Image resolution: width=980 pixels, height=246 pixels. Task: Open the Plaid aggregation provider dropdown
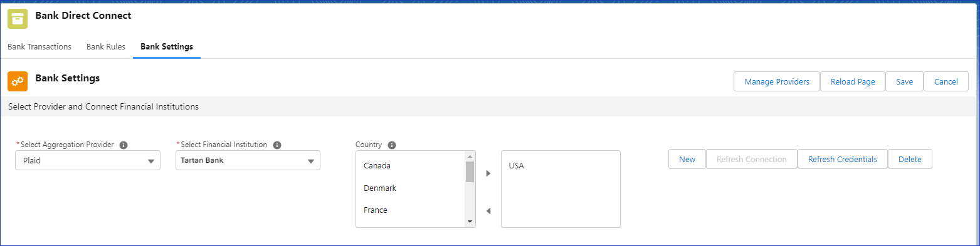point(88,161)
